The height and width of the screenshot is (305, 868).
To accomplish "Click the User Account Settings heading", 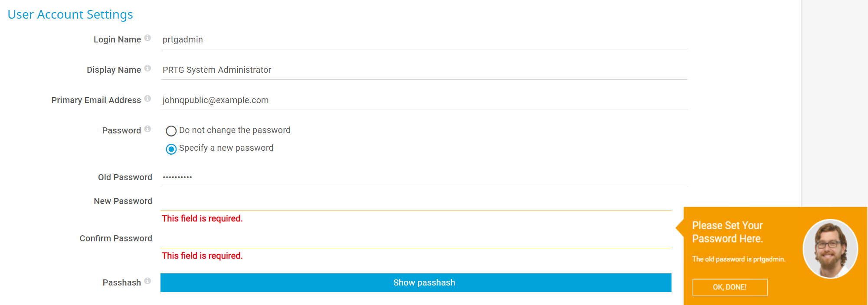I will tap(70, 15).
